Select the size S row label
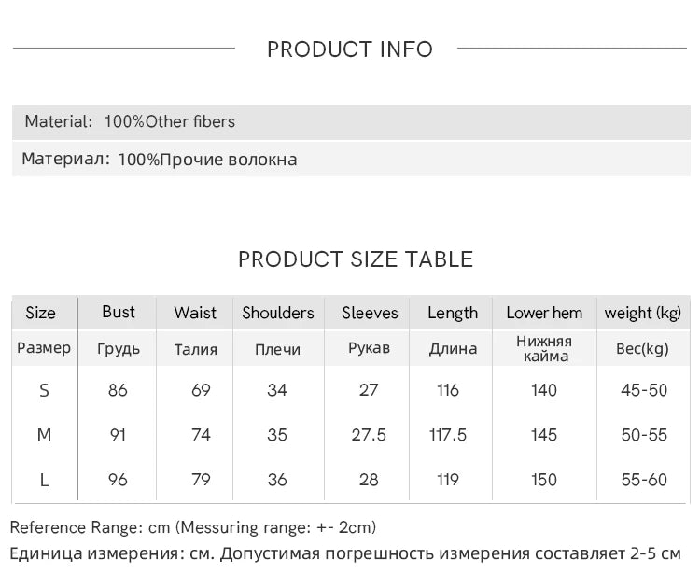The width and height of the screenshot is (700, 588). click(x=44, y=391)
